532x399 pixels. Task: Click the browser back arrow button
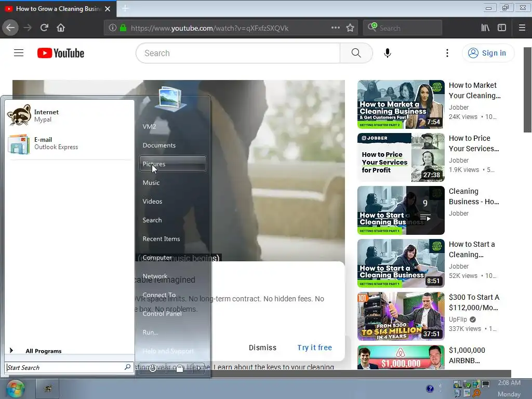[10, 28]
